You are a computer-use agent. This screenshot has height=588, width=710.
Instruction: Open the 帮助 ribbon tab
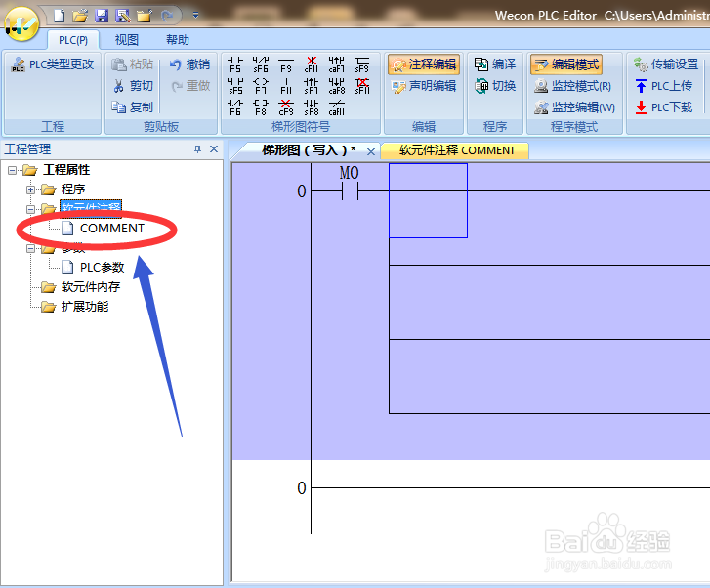[x=178, y=40]
